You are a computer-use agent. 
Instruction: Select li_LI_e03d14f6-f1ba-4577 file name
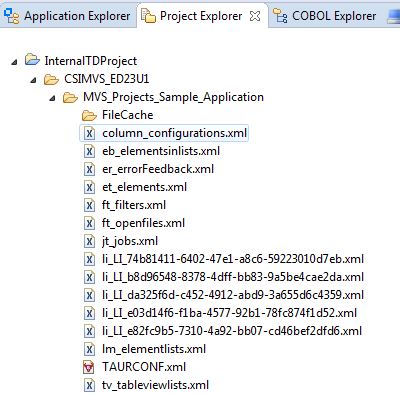[229, 313]
